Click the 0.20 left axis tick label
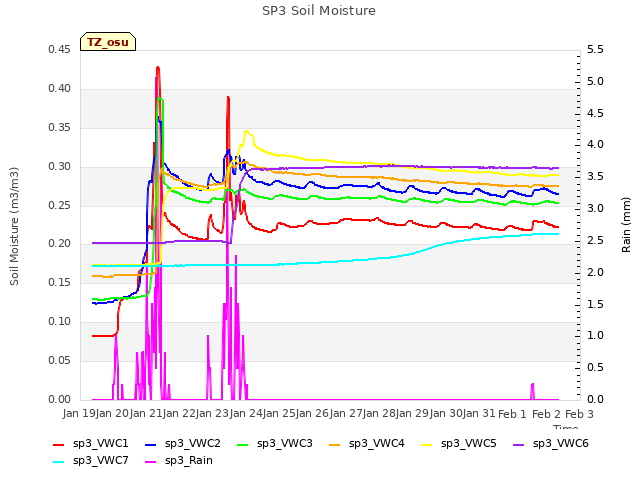Image resolution: width=640 pixels, height=480 pixels. coord(59,244)
